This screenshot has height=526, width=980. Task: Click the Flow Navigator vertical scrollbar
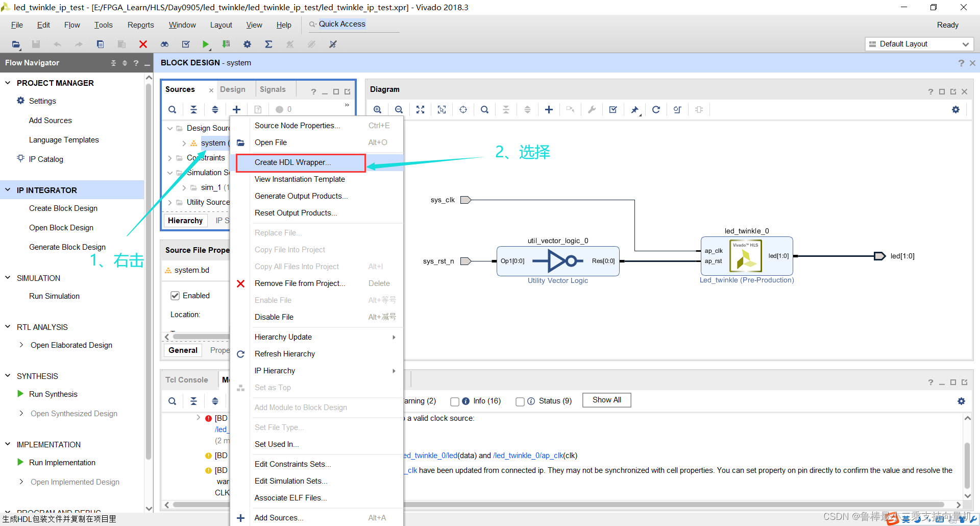[x=149, y=271]
